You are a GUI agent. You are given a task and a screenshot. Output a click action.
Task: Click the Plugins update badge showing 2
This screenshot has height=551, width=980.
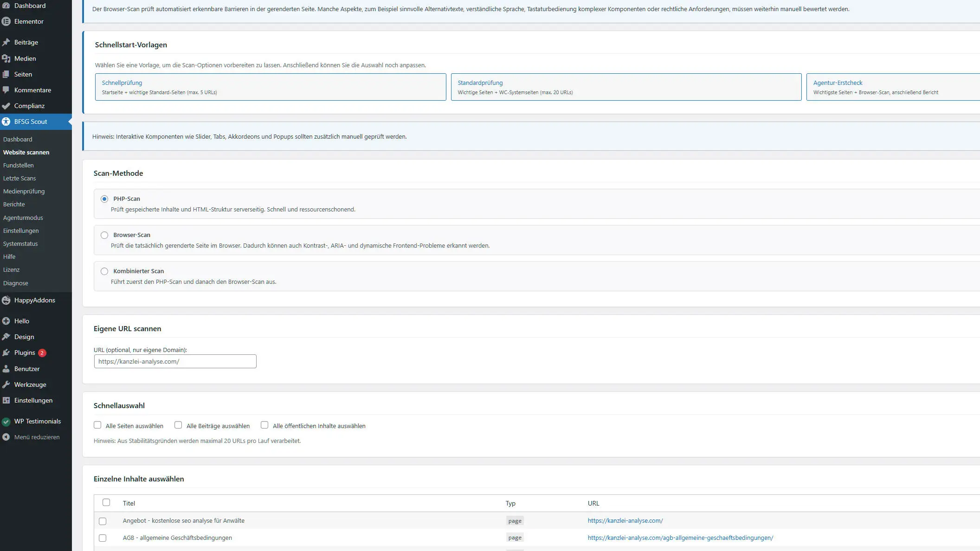[x=42, y=353]
